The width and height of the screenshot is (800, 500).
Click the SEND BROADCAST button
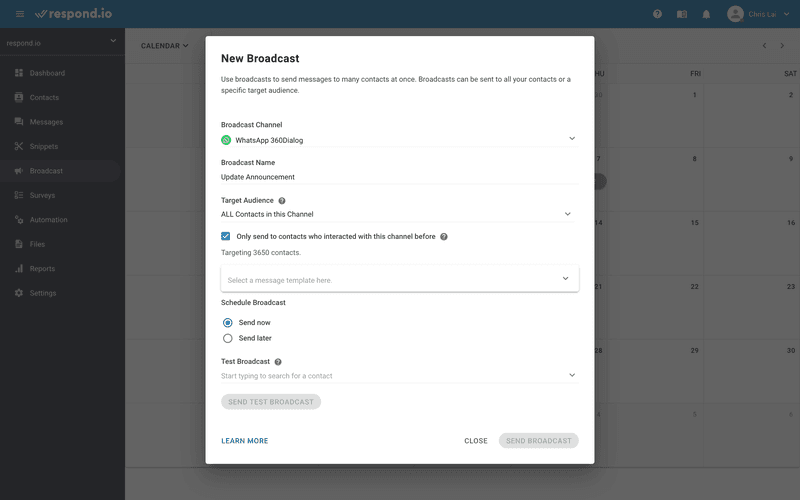(539, 441)
